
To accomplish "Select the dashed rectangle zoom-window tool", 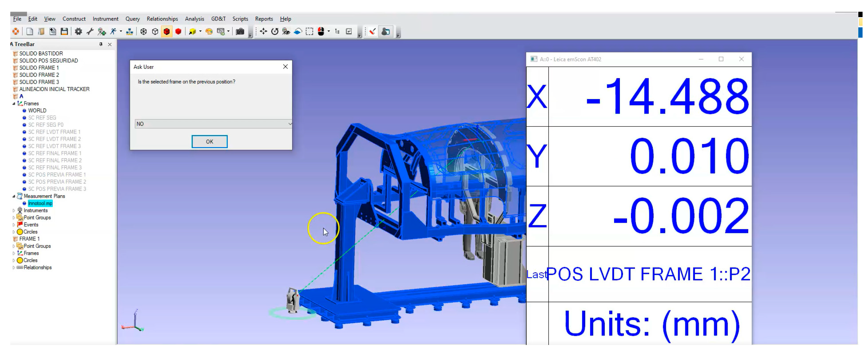I will pyautogui.click(x=309, y=32).
